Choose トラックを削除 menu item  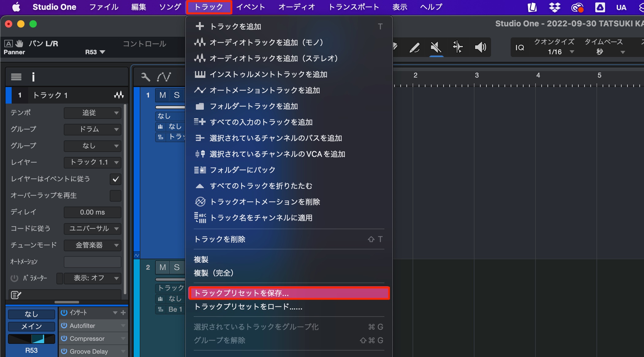(x=289, y=239)
